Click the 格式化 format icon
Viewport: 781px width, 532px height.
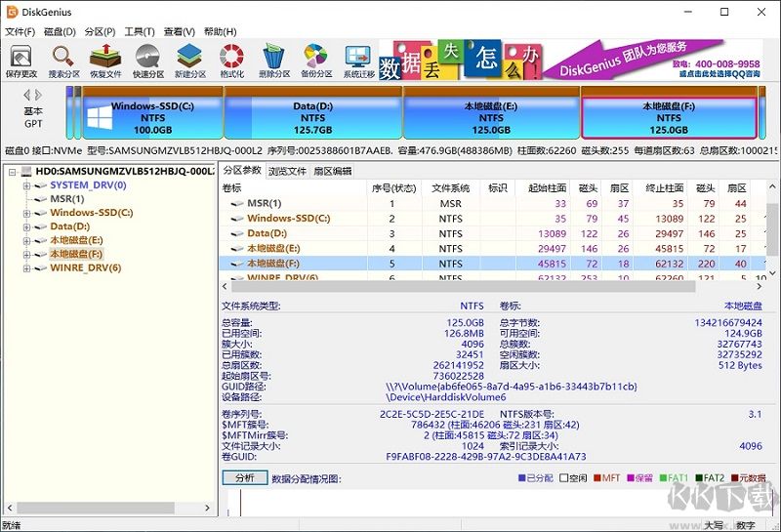click(x=232, y=60)
